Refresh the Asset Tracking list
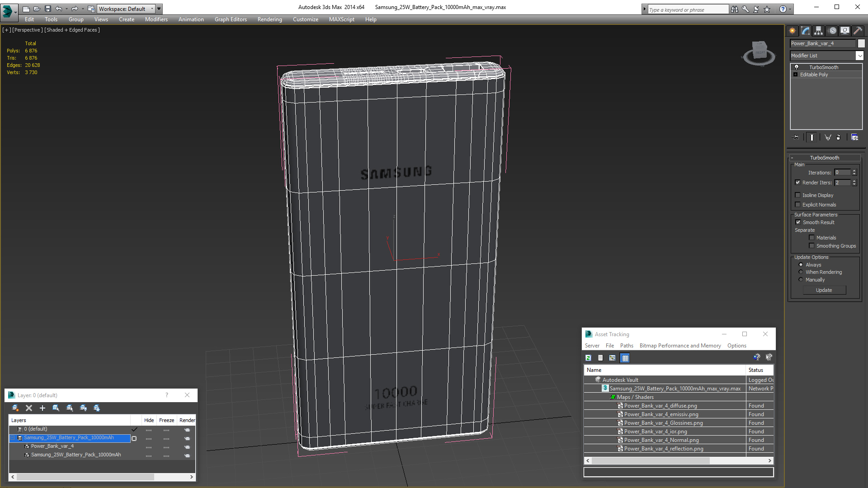Image resolution: width=868 pixels, height=488 pixels. [588, 358]
